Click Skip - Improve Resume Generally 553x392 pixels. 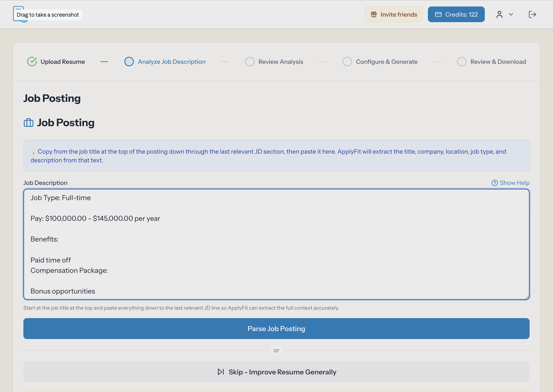pyautogui.click(x=282, y=372)
